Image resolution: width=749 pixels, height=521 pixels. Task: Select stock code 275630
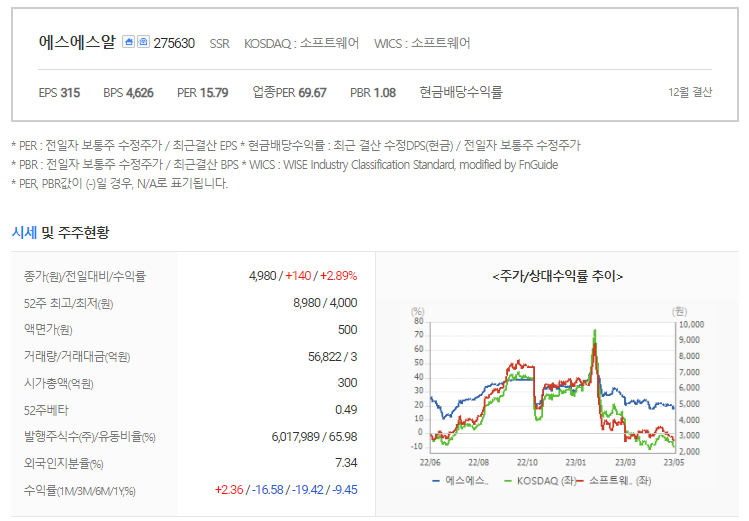[174, 43]
